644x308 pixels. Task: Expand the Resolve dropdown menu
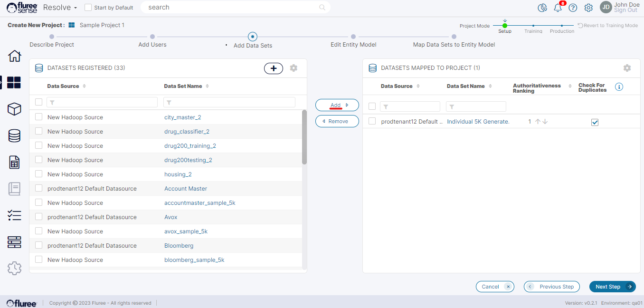tap(60, 8)
